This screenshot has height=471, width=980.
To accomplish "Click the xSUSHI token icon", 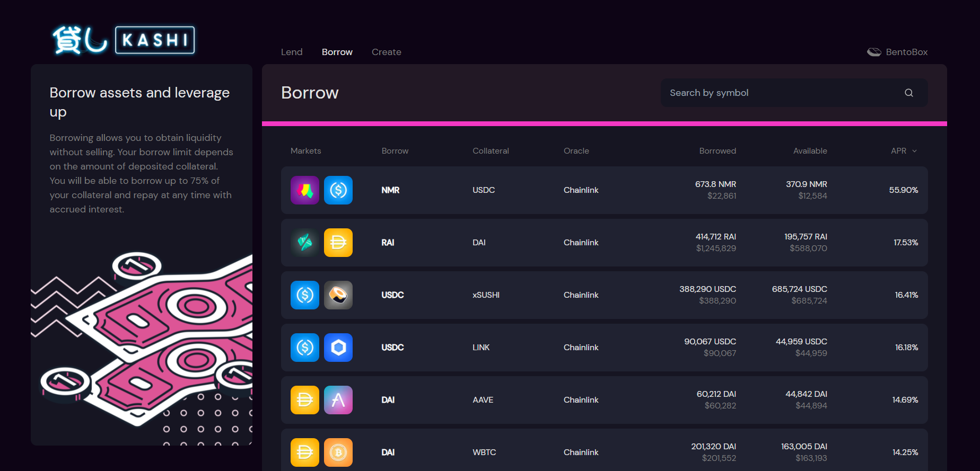I will point(338,295).
